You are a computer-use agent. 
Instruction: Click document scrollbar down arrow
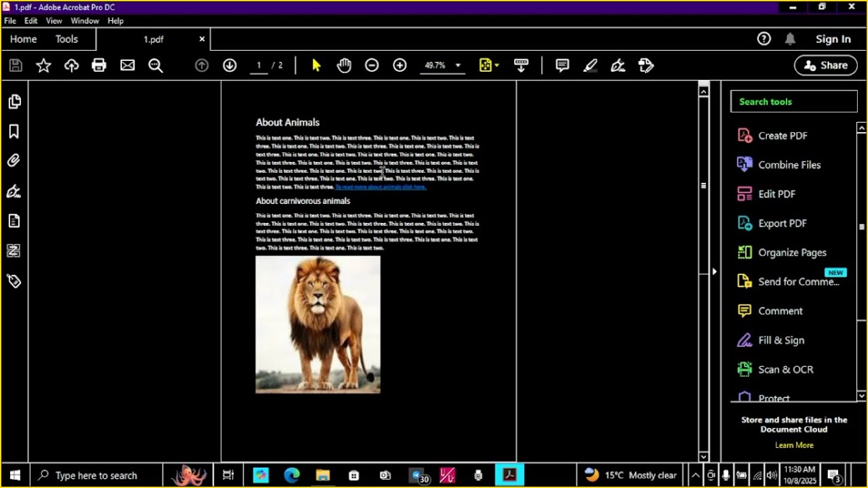click(x=703, y=457)
